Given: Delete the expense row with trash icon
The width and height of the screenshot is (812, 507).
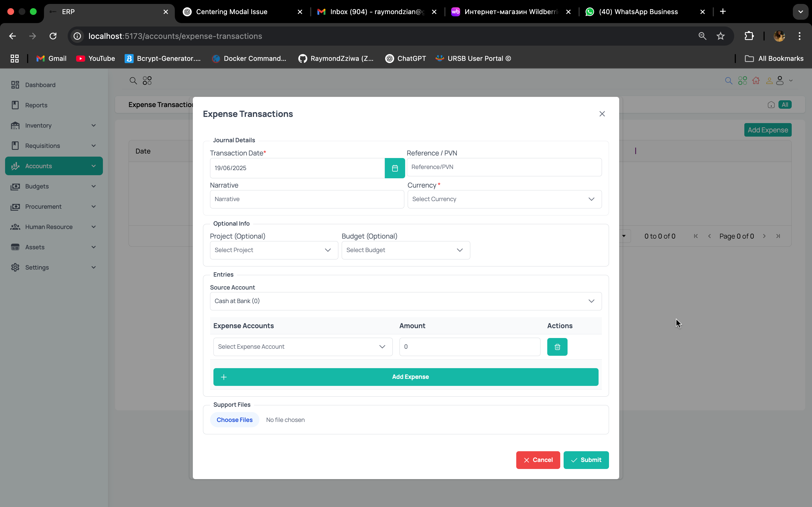Looking at the screenshot, I should pyautogui.click(x=557, y=347).
